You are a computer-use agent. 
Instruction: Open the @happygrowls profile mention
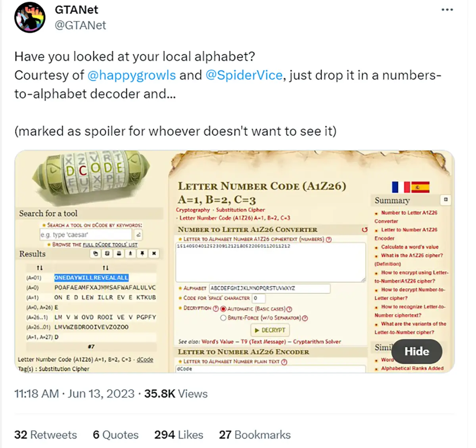coord(131,75)
